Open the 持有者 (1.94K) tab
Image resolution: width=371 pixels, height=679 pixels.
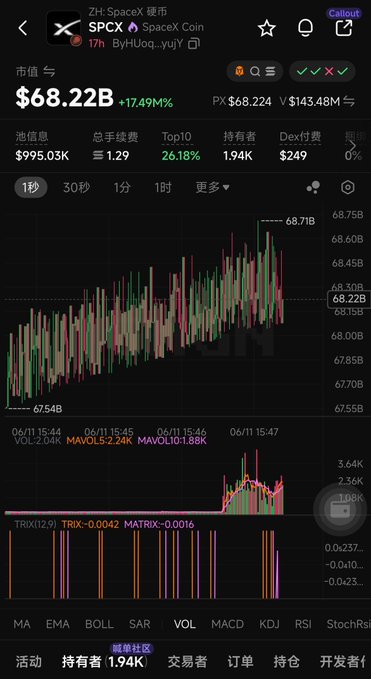pos(104,661)
